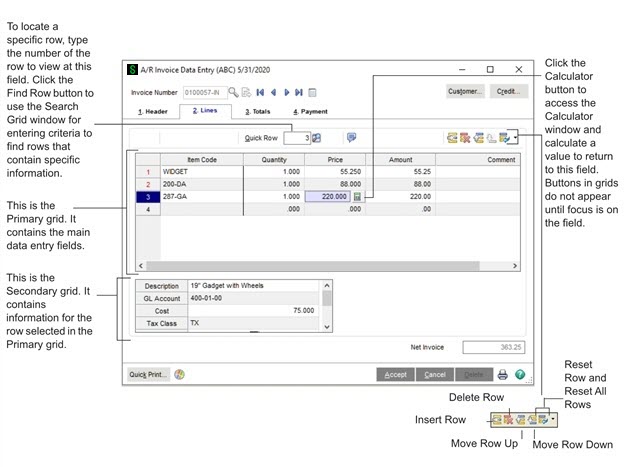The image size is (626, 467).
Task: Click the Find Row button beside Quick Row
Action: tap(317, 137)
